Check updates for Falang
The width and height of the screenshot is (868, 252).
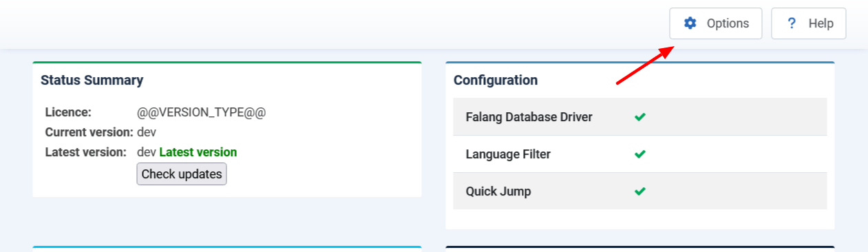tap(182, 174)
